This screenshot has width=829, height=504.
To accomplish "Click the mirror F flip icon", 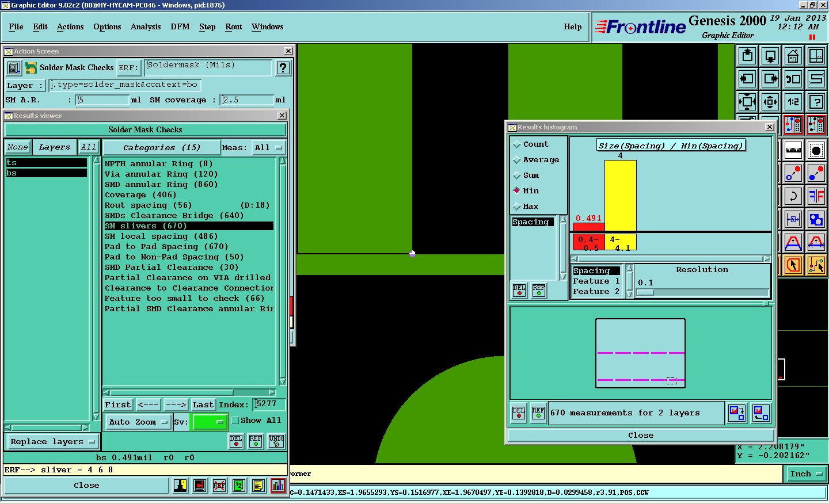I will point(816,196).
